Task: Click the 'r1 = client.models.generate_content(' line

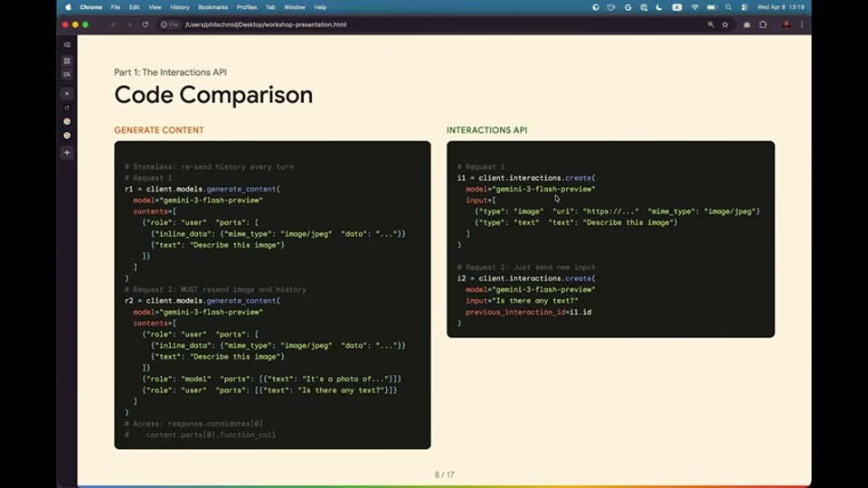Action: pos(202,189)
